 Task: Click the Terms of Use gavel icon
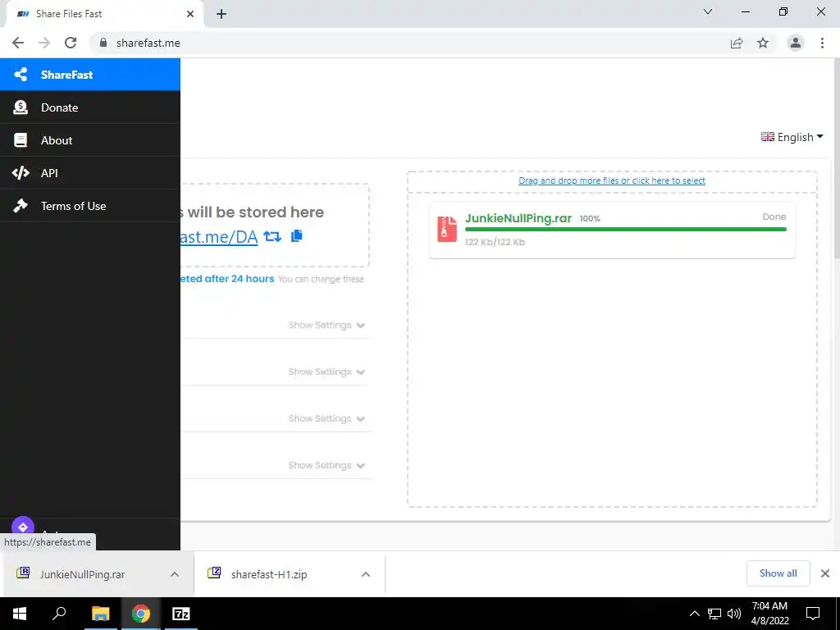21,205
